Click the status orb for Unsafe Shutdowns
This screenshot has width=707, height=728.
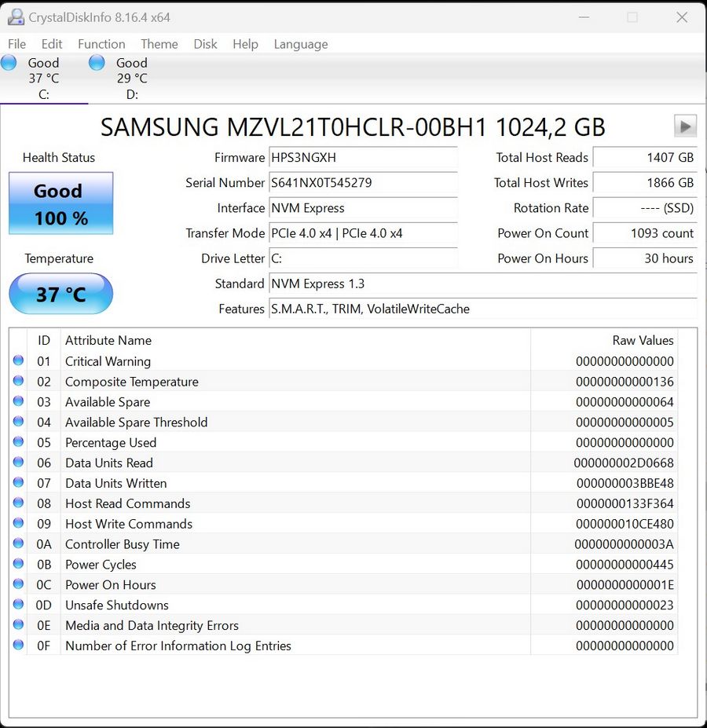19,604
